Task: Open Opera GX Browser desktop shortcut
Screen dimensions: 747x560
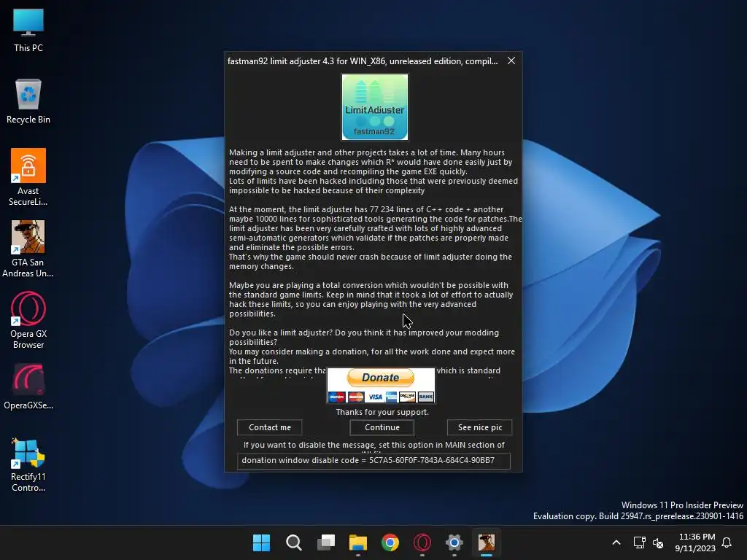Action: (x=28, y=320)
